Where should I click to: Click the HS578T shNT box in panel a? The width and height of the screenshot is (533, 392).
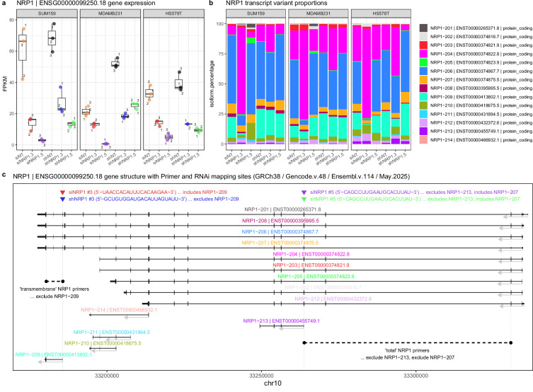tap(179, 84)
